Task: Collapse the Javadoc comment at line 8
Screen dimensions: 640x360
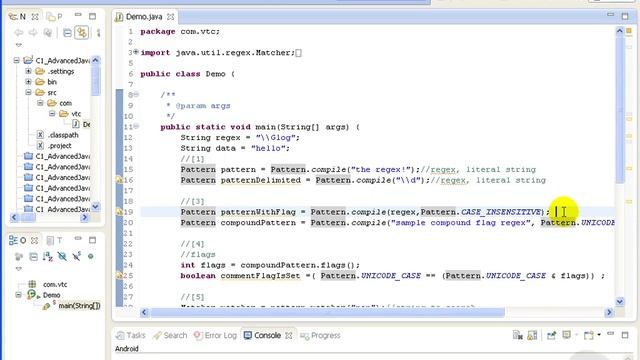Action: [x=136, y=94]
